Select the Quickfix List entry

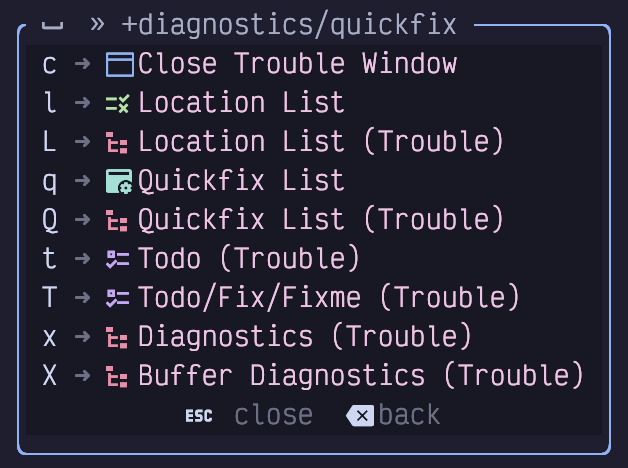click(241, 181)
